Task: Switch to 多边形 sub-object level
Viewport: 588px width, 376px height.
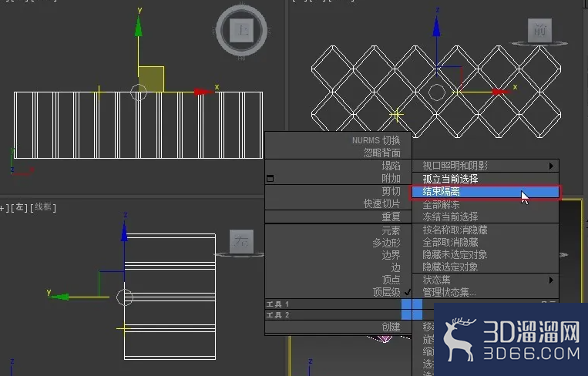Action: (x=386, y=243)
